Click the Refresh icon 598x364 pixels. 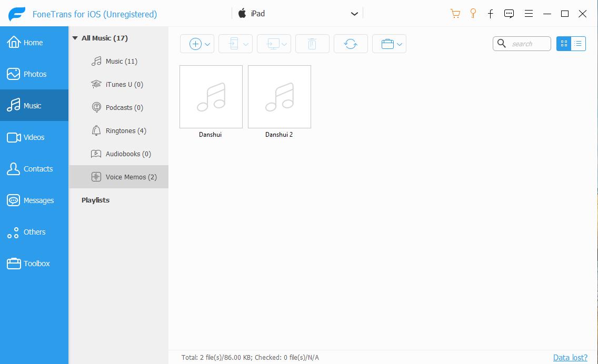coord(351,44)
